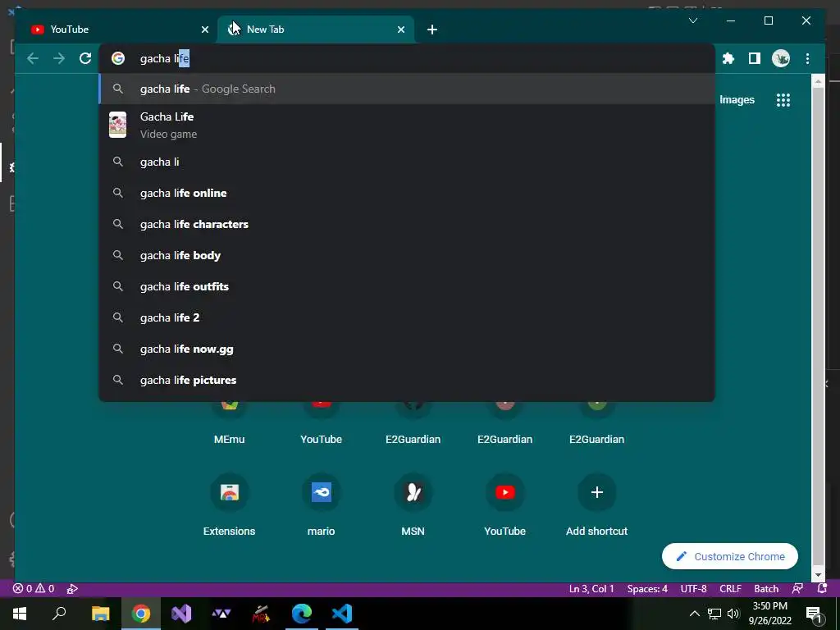Choose the gacha life now.gg suggestion
Viewport: 840px width, 630px height.
pos(407,349)
